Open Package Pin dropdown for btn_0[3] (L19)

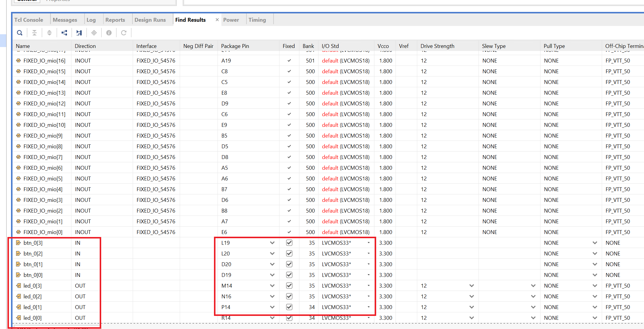(x=272, y=243)
